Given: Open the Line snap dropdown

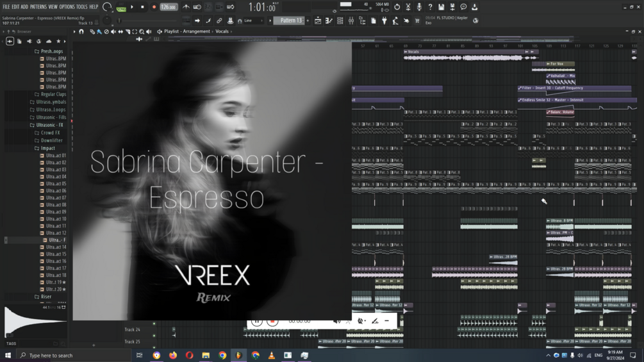Looking at the screenshot, I should point(253,21).
